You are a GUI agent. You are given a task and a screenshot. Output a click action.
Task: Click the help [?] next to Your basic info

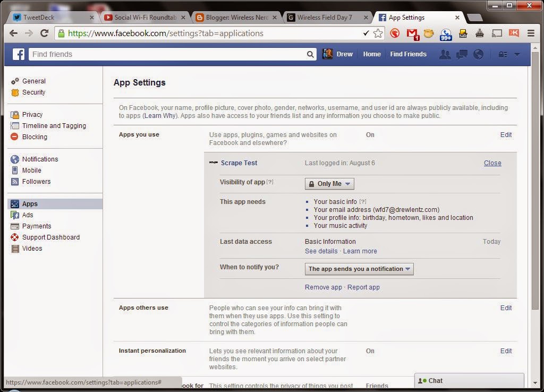coord(362,201)
